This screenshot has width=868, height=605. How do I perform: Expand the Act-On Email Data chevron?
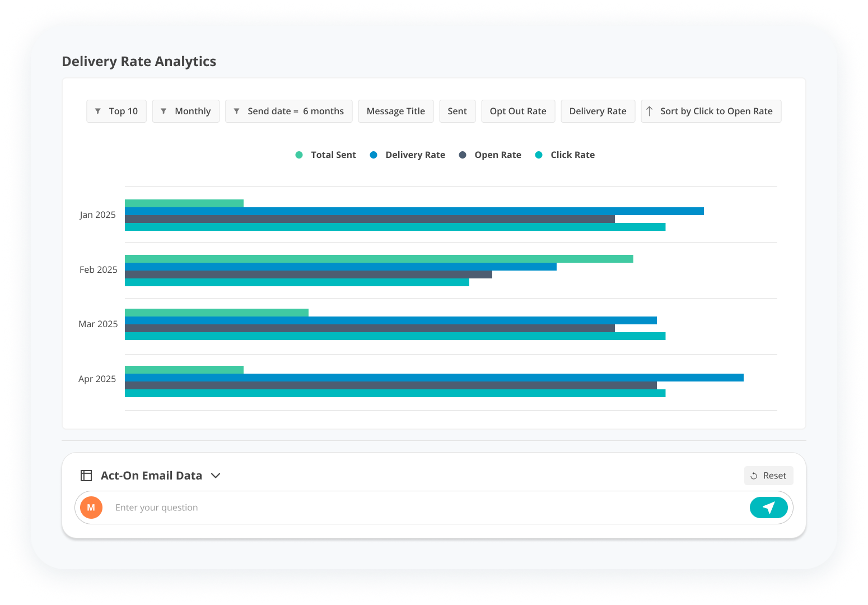click(216, 476)
